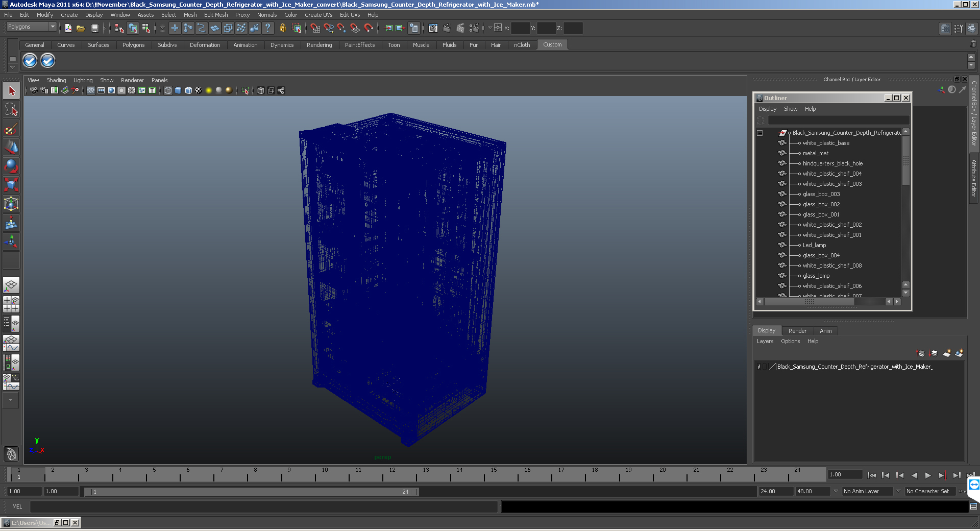Toggle viewport grid display
The width and height of the screenshot is (980, 531).
91,90
